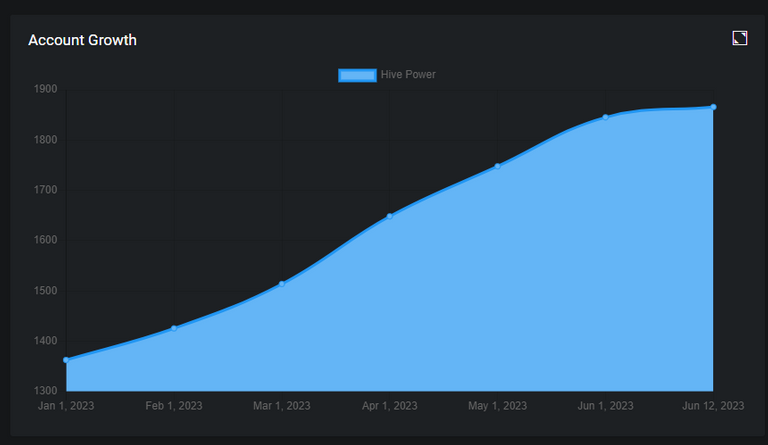Click the 1500 y-axis value
The image size is (768, 445).
[x=46, y=290]
